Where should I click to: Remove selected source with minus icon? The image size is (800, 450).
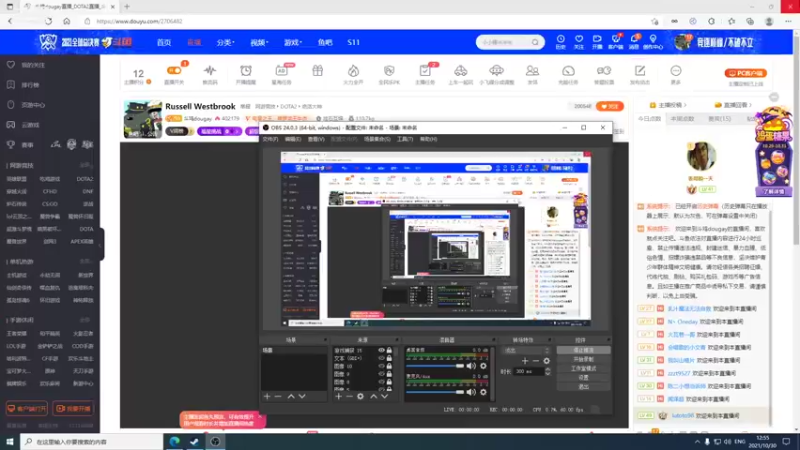coord(349,396)
